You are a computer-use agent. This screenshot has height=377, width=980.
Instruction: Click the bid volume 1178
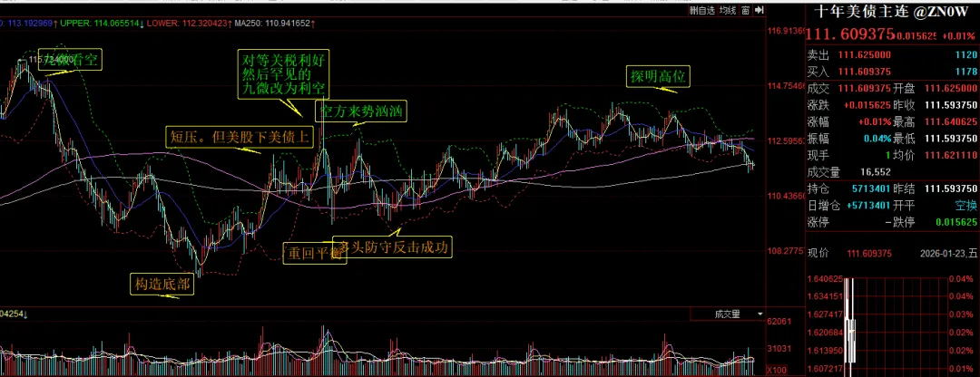point(966,72)
